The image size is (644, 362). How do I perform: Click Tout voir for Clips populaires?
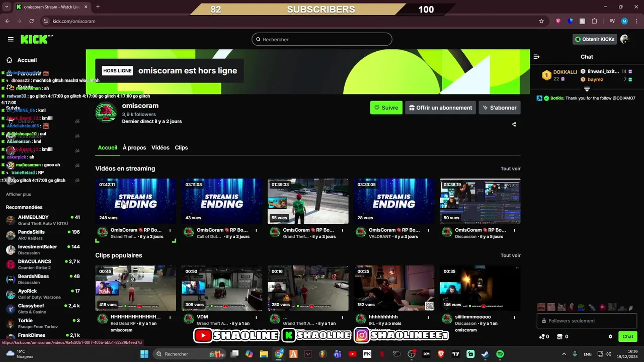pos(510,255)
